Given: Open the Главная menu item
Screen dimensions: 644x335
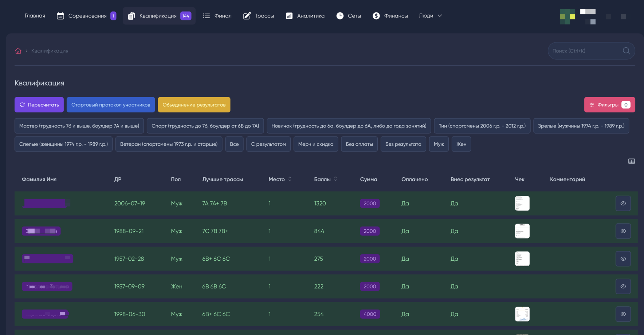Looking at the screenshot, I should [35, 16].
